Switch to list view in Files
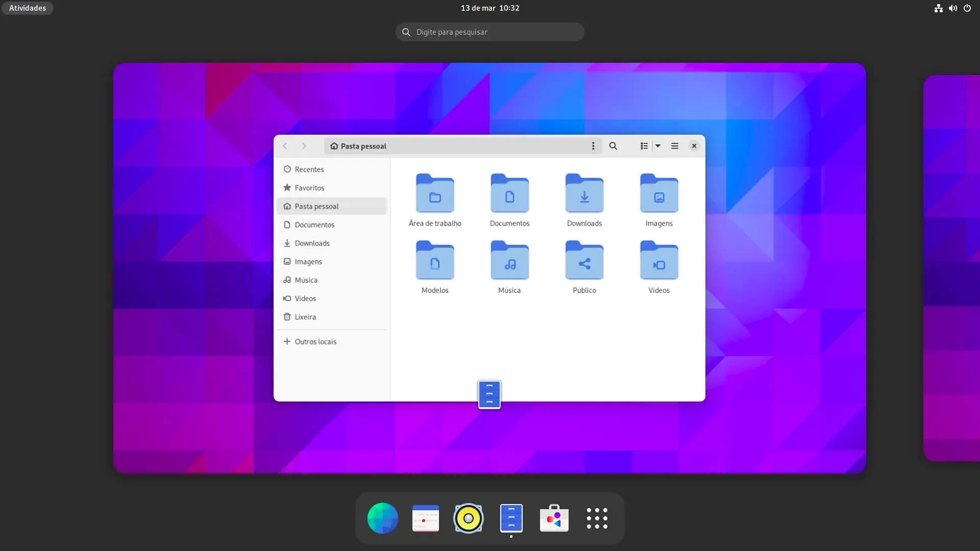Viewport: 980px width, 551px height. pyautogui.click(x=644, y=146)
